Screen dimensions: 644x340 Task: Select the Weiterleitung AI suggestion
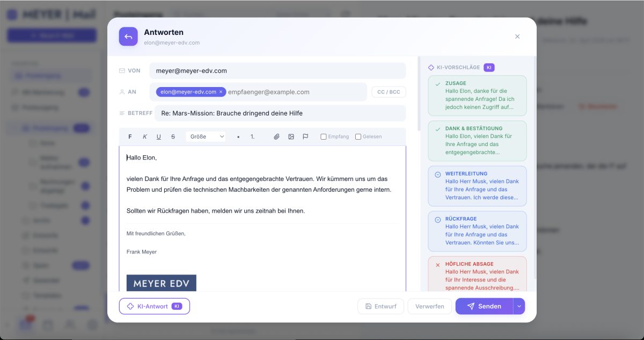click(477, 185)
